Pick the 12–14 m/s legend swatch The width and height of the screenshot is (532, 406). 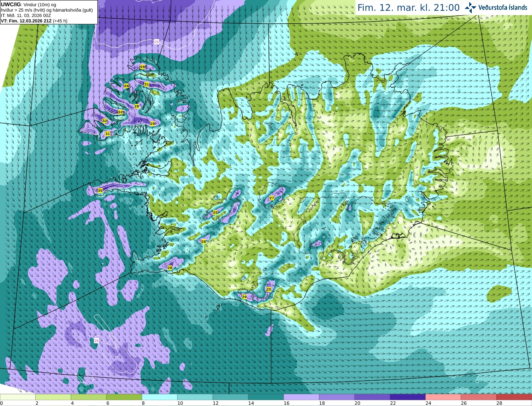click(x=231, y=397)
